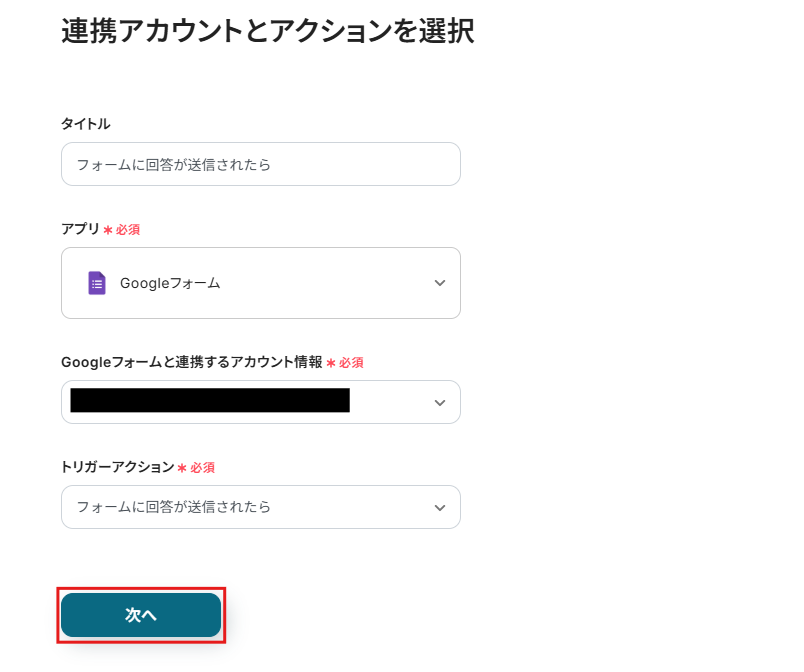The height and width of the screenshot is (672, 804).
Task: Click the 必須 marker next to アプリ
Action: coord(128,230)
